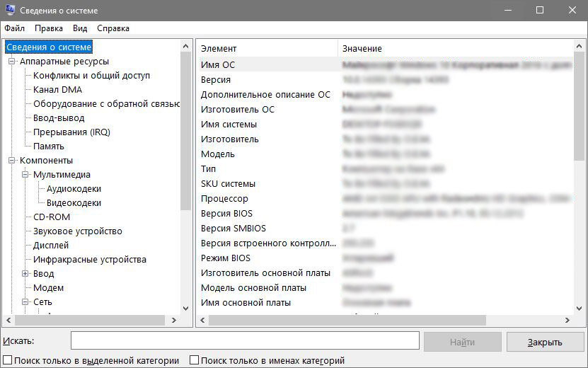
Task: Select the Модель основной платы row
Action: (385, 288)
